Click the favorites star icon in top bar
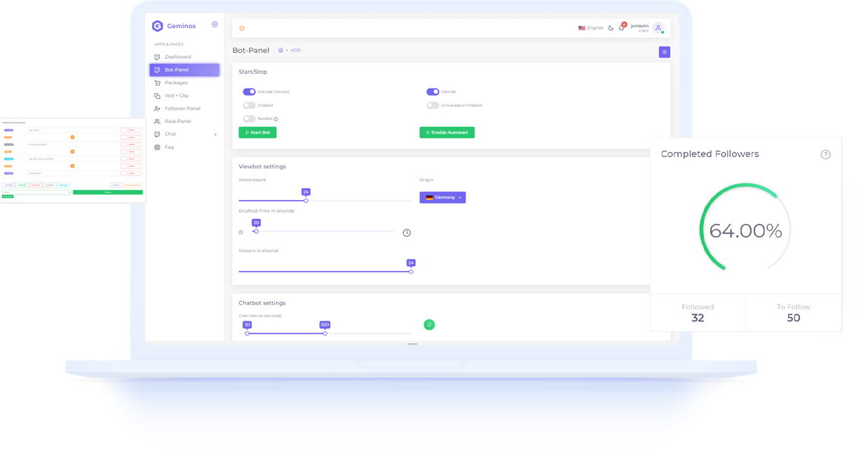Image resolution: width=868 pixels, height=459 pixels. click(x=242, y=28)
